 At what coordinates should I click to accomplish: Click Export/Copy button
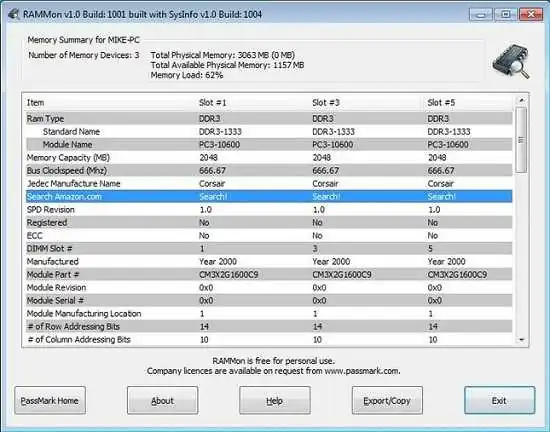coord(387,400)
